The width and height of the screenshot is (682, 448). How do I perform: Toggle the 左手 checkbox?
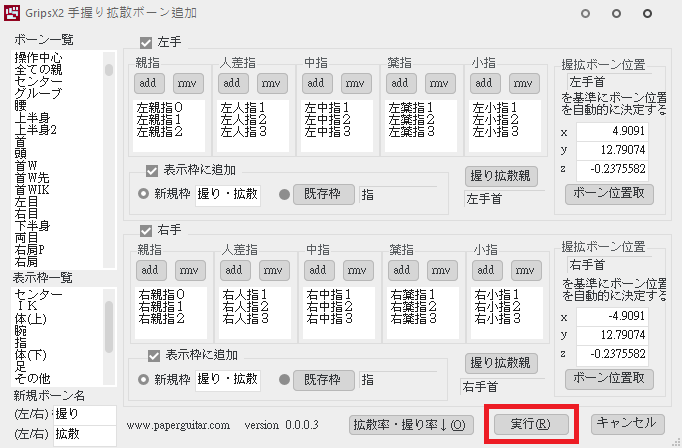(x=146, y=43)
